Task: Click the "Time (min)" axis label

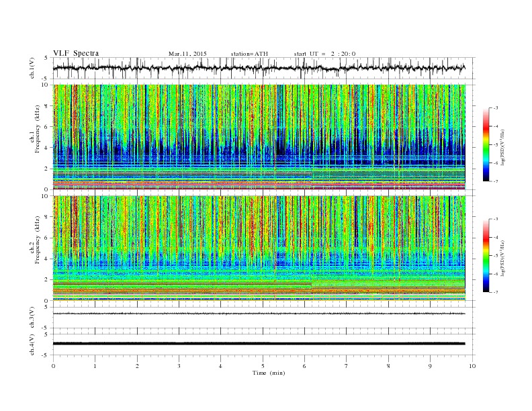Action: tap(269, 373)
